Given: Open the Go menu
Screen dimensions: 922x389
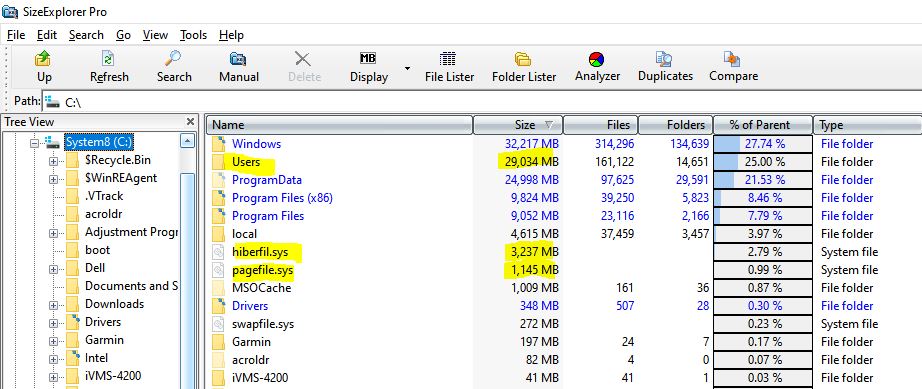Looking at the screenshot, I should click(123, 35).
